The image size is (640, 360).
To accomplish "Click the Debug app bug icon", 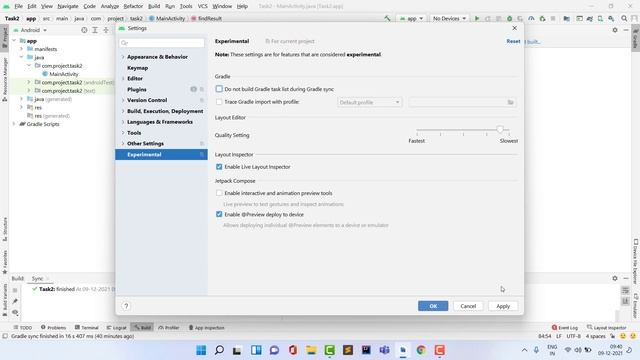I will (509, 18).
